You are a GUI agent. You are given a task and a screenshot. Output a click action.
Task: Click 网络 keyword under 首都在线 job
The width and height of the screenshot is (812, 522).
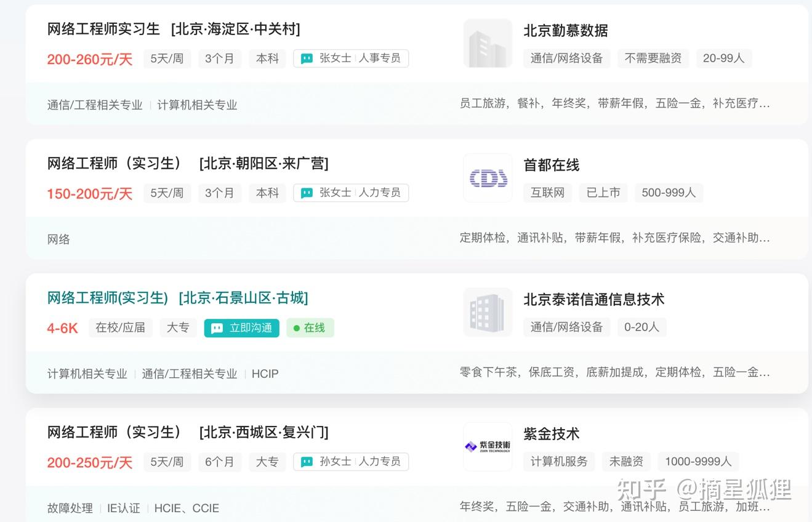point(58,239)
